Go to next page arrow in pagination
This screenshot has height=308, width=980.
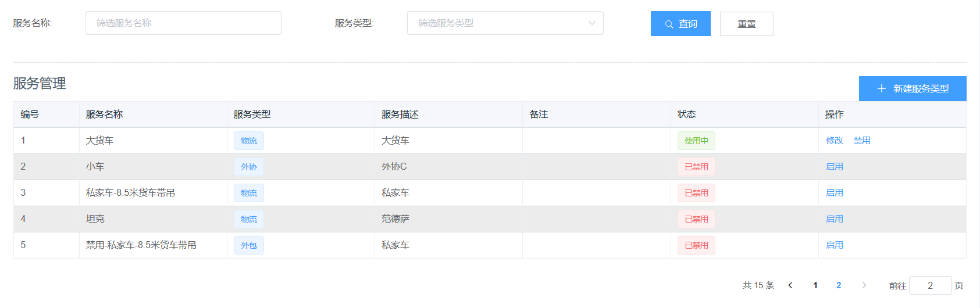(864, 285)
